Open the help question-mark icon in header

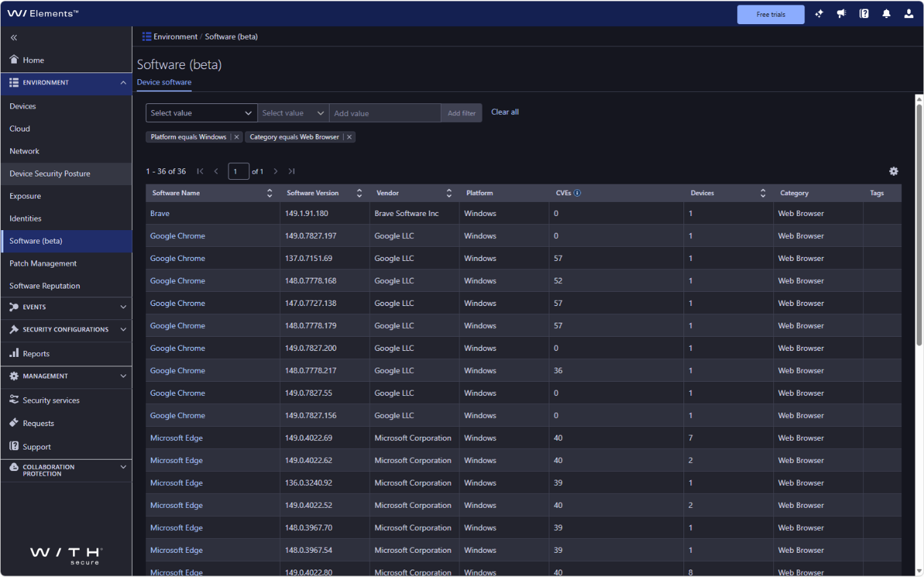[864, 14]
